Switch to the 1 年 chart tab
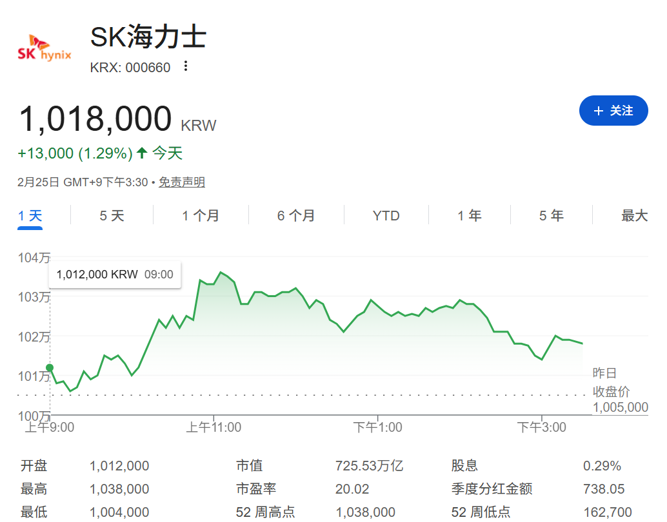Screen dimensions: 667x522 469,215
